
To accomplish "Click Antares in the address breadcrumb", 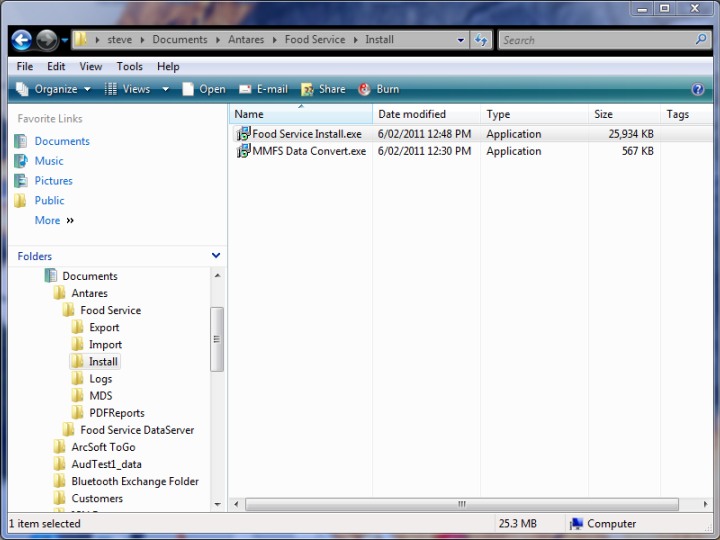I will coord(246,40).
